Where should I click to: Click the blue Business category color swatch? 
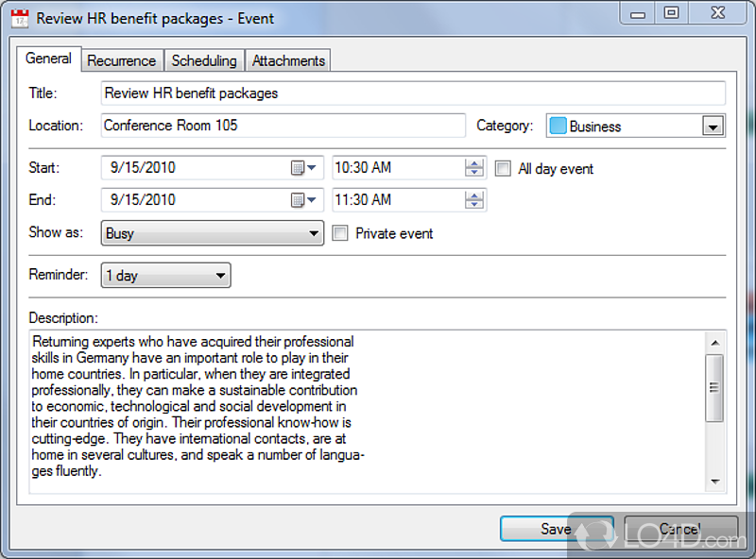[x=558, y=127]
